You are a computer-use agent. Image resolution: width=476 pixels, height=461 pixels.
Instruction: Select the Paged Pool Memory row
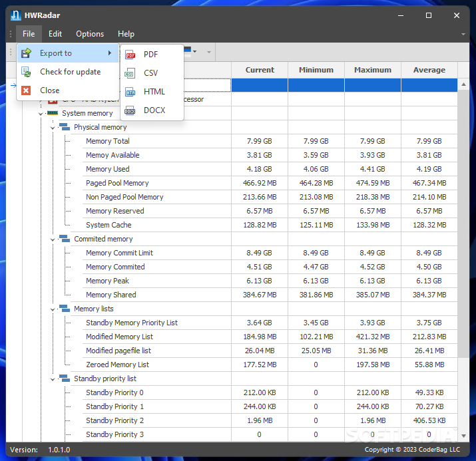pos(270,183)
